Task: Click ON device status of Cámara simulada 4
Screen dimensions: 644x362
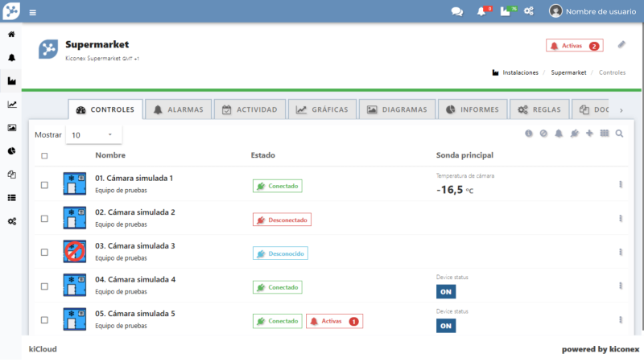Action: (446, 291)
